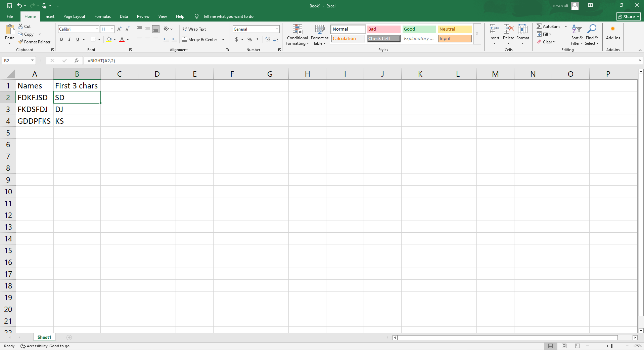Click the formula bar input
Image resolution: width=644 pixels, height=350 pixels.
(361, 61)
